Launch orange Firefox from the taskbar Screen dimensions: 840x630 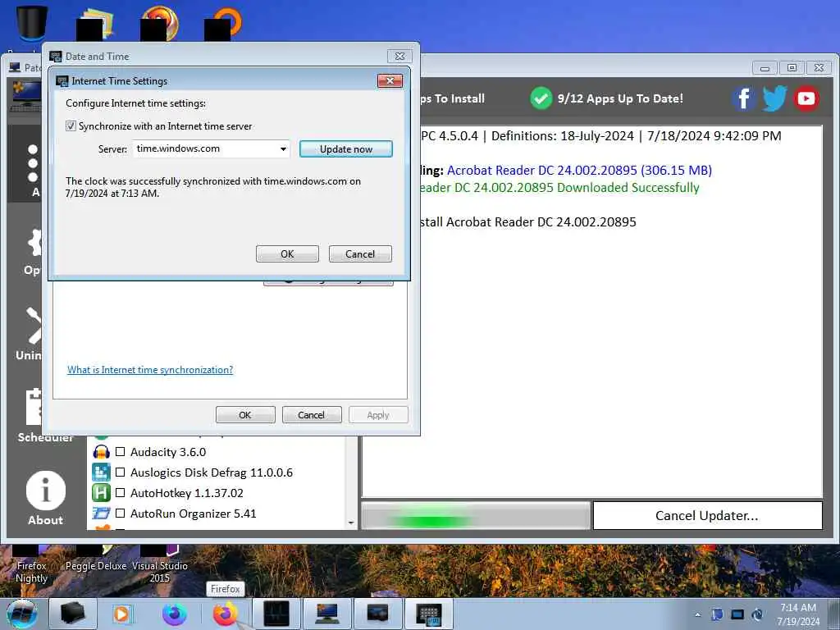[x=225, y=614]
